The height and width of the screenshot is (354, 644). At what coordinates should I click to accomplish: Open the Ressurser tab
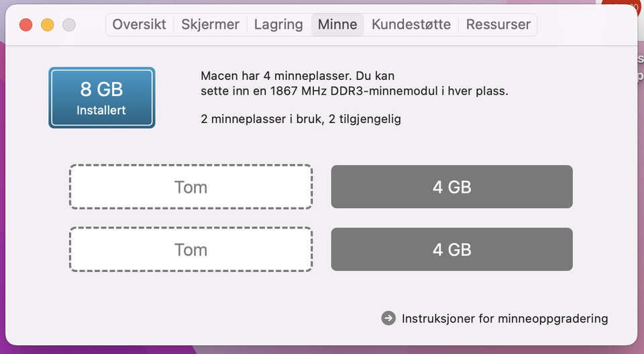pyautogui.click(x=498, y=25)
